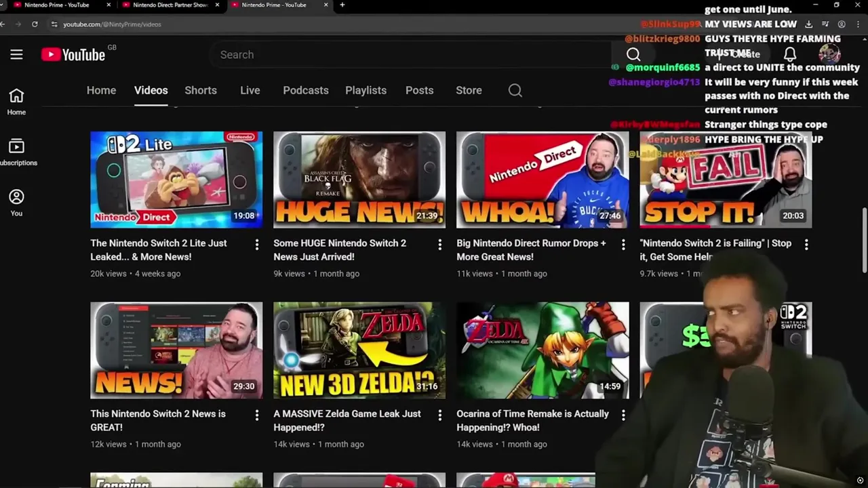Open NEWS! 29:30 video thumbnail
Screen dimensions: 868x488
point(176,350)
